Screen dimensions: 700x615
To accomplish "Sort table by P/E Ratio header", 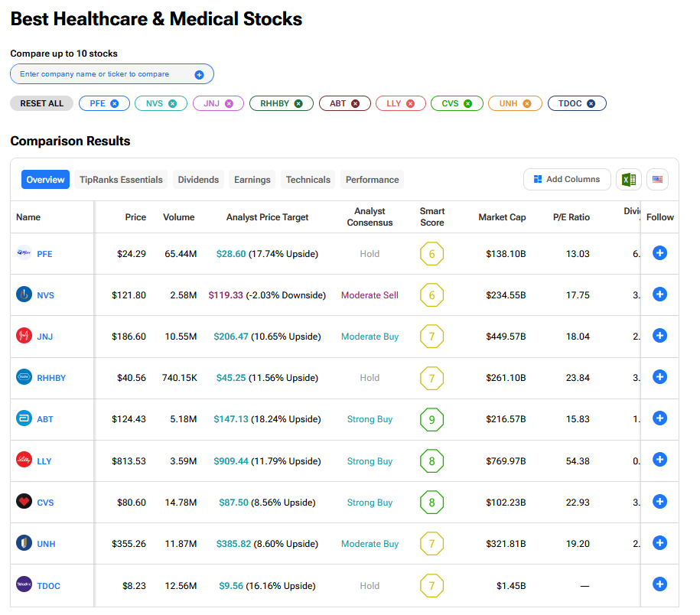I will coord(571,217).
